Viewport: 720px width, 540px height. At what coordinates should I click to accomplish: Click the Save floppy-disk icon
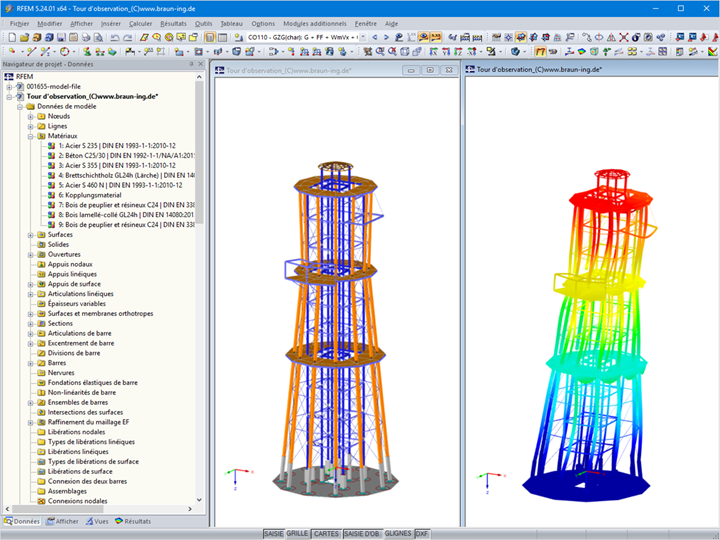pos(61,37)
